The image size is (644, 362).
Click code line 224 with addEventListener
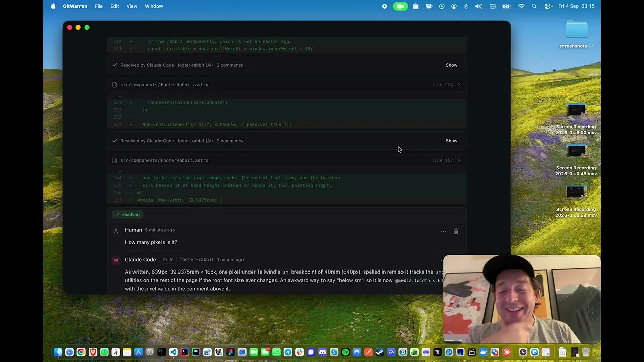[x=287, y=125]
